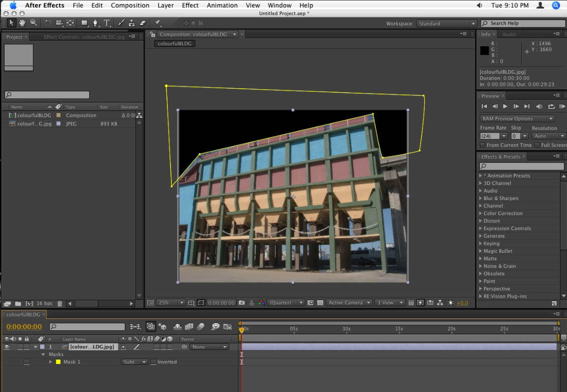Choose the Horizontal Type tool
This screenshot has height=392, width=567.
tap(107, 23)
